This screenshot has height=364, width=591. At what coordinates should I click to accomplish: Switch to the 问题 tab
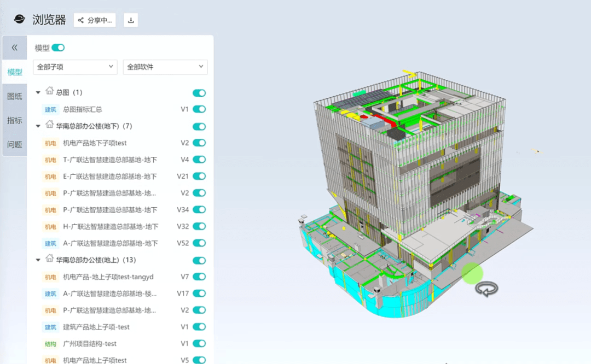point(15,145)
